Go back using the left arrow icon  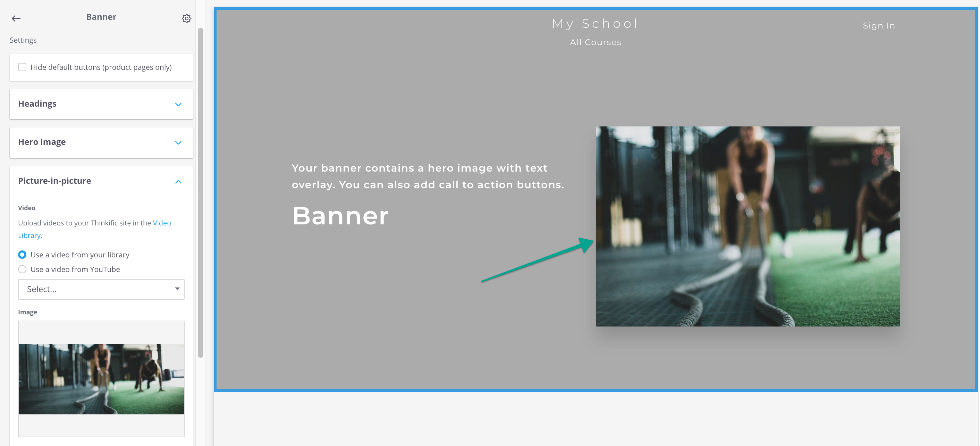click(16, 18)
